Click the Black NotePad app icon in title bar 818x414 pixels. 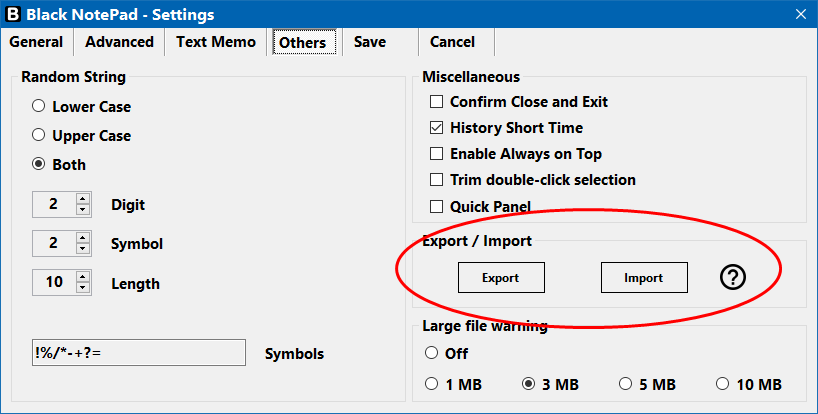pos(13,14)
